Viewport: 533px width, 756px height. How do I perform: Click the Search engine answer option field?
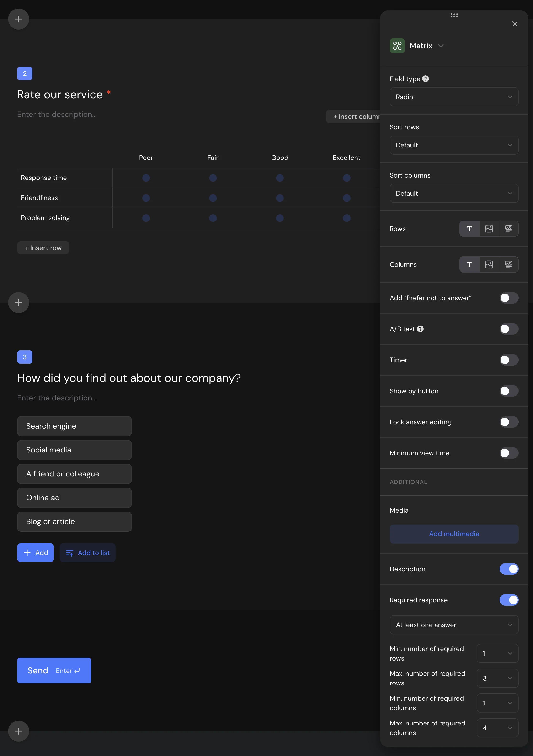75,426
